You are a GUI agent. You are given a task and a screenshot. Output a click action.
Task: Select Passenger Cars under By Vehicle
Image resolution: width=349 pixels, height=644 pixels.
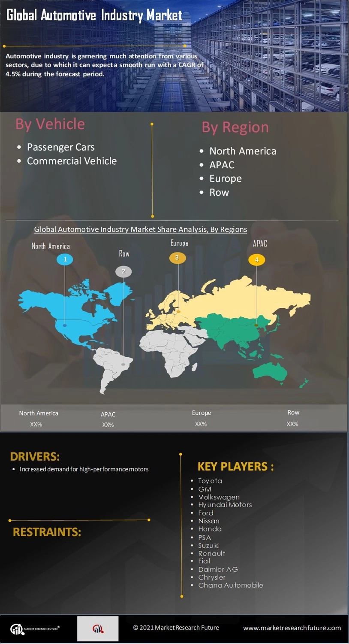60,147
